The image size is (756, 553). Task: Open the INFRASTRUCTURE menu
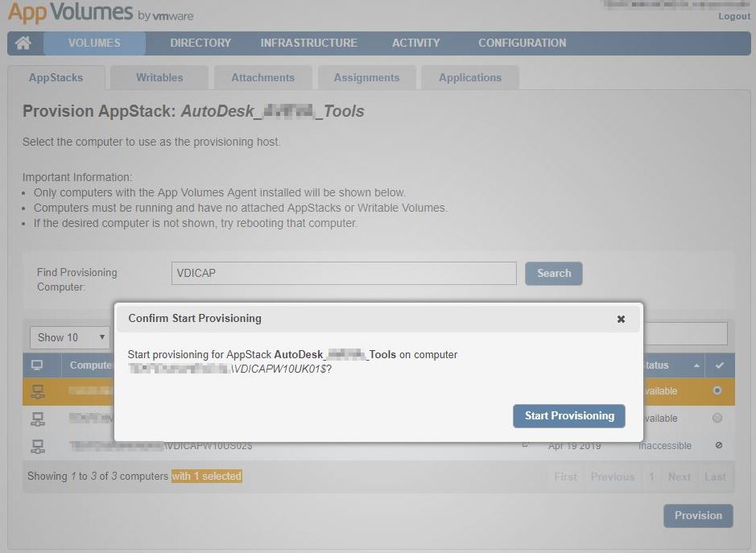(309, 43)
